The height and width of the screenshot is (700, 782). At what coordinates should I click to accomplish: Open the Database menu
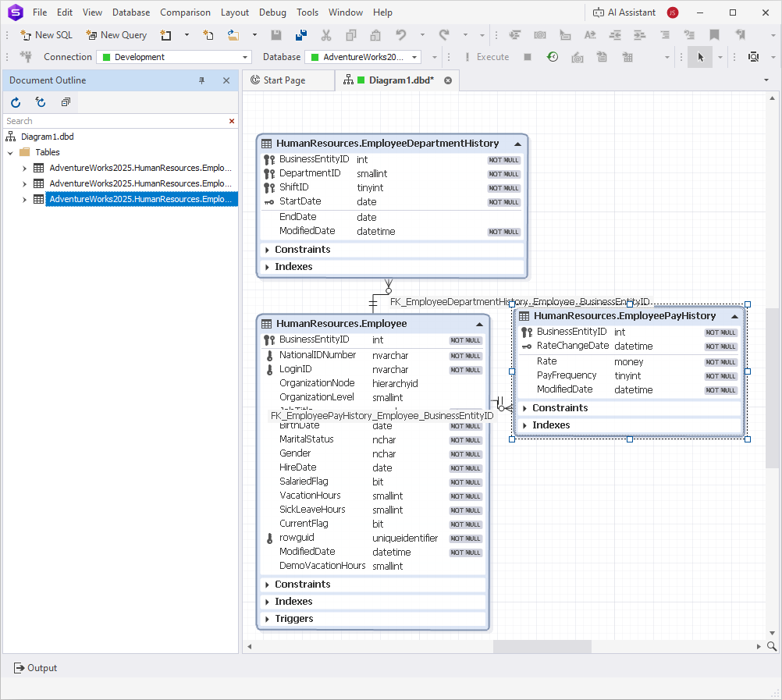pyautogui.click(x=131, y=12)
